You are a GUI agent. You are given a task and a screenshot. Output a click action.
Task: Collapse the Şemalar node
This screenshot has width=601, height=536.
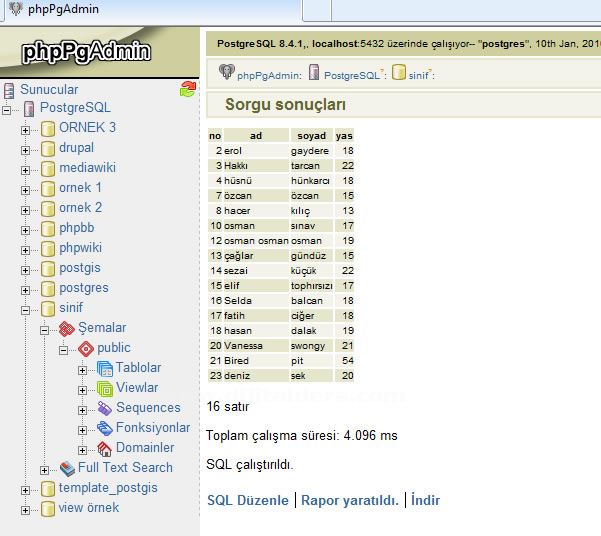[44, 330]
